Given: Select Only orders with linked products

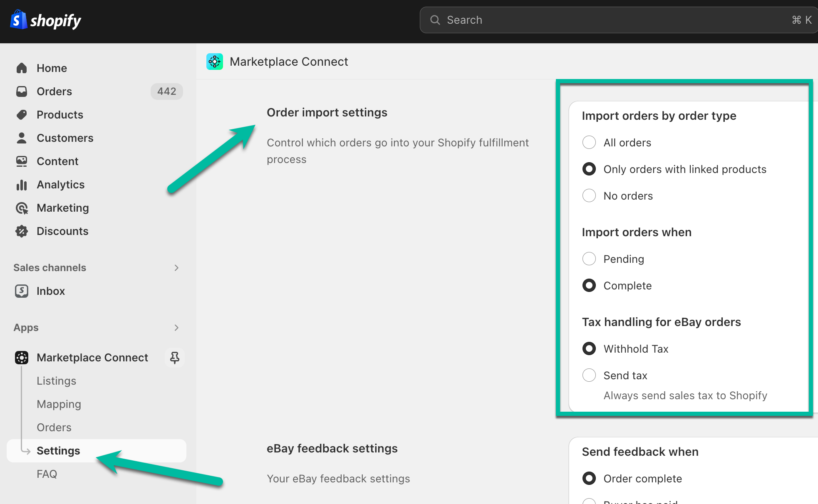Looking at the screenshot, I should click(x=589, y=169).
